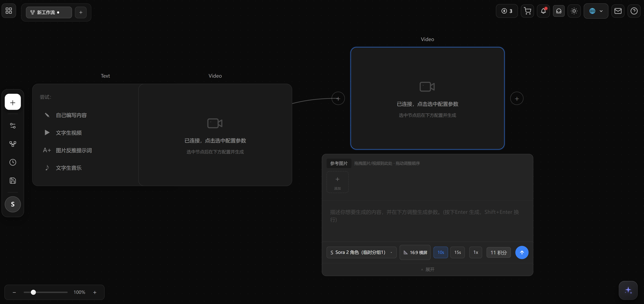Viewport: 644px width, 304px height.
Task: Open the AI sparkle assistant button
Action: [628, 290]
